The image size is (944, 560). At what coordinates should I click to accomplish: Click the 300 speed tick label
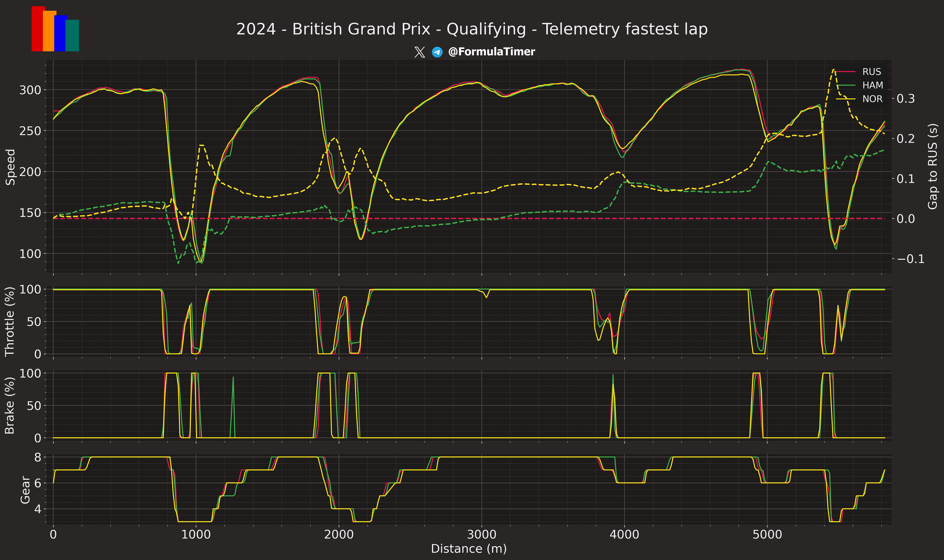point(30,90)
